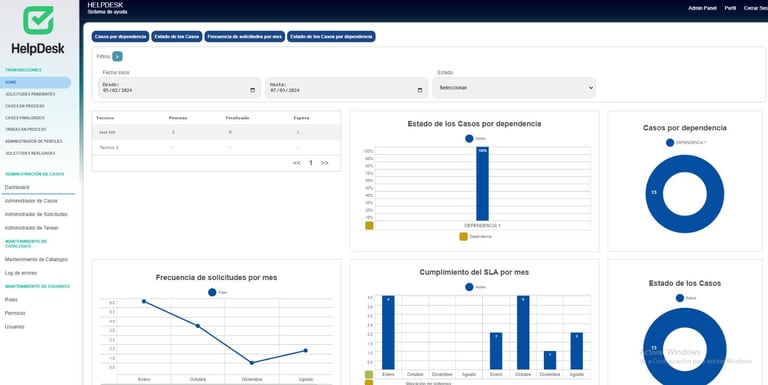This screenshot has width=768, height=385.
Task: Open the Hasta date calendar picker icon
Action: tap(420, 91)
